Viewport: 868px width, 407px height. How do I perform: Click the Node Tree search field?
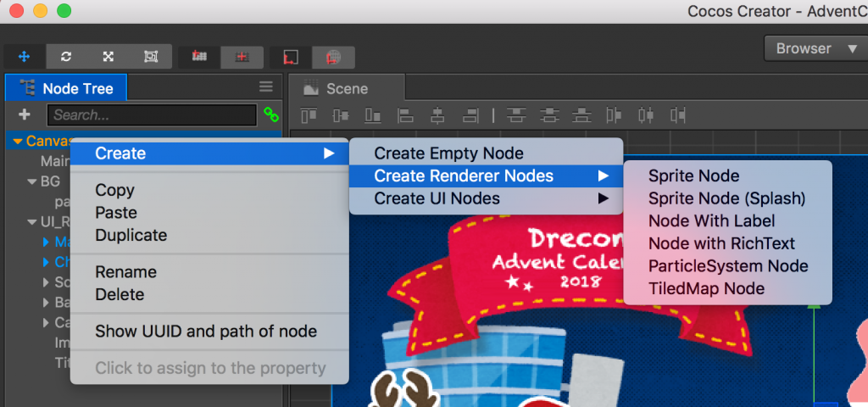[151, 114]
